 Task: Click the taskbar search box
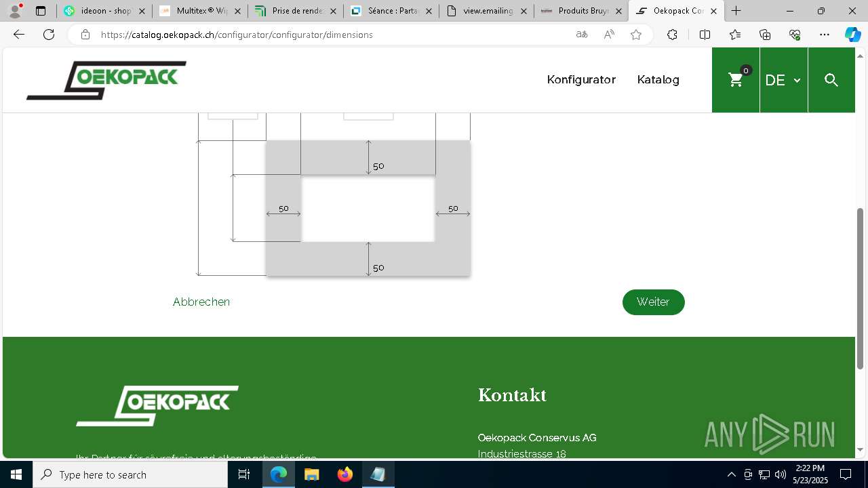(x=130, y=474)
